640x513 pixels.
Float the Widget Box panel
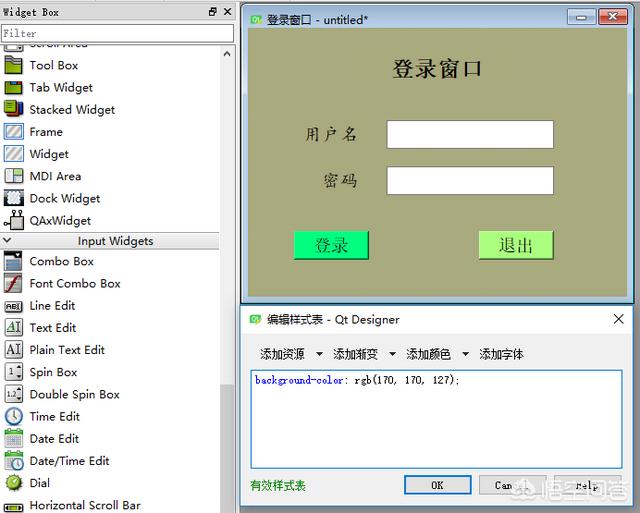212,12
